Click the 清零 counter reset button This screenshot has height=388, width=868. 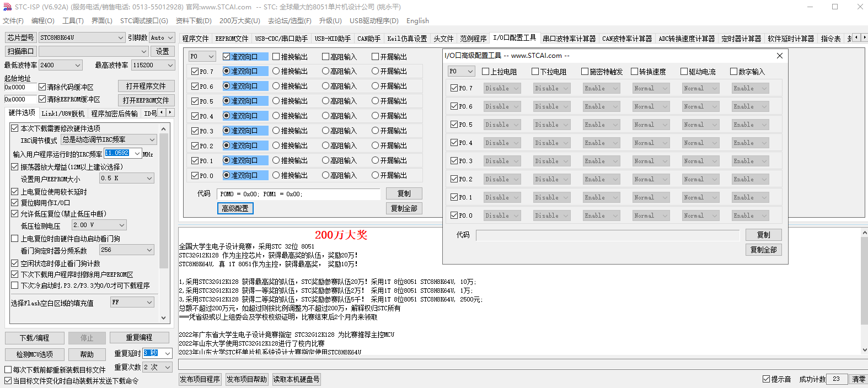[859, 379]
